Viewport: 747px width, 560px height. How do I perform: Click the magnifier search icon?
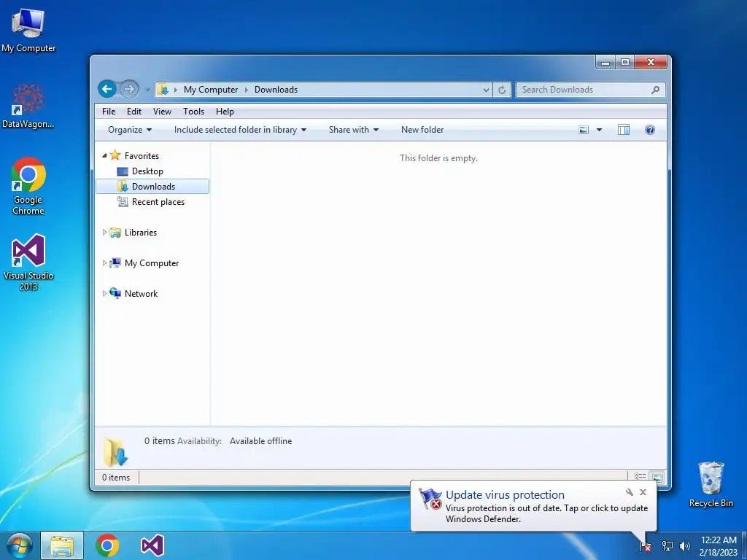[x=656, y=90]
